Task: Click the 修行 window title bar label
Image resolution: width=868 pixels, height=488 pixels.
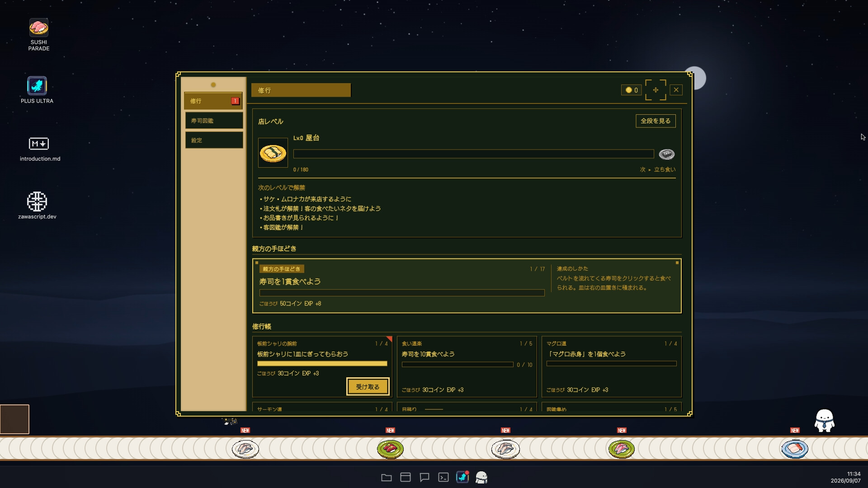Action: click(x=301, y=90)
